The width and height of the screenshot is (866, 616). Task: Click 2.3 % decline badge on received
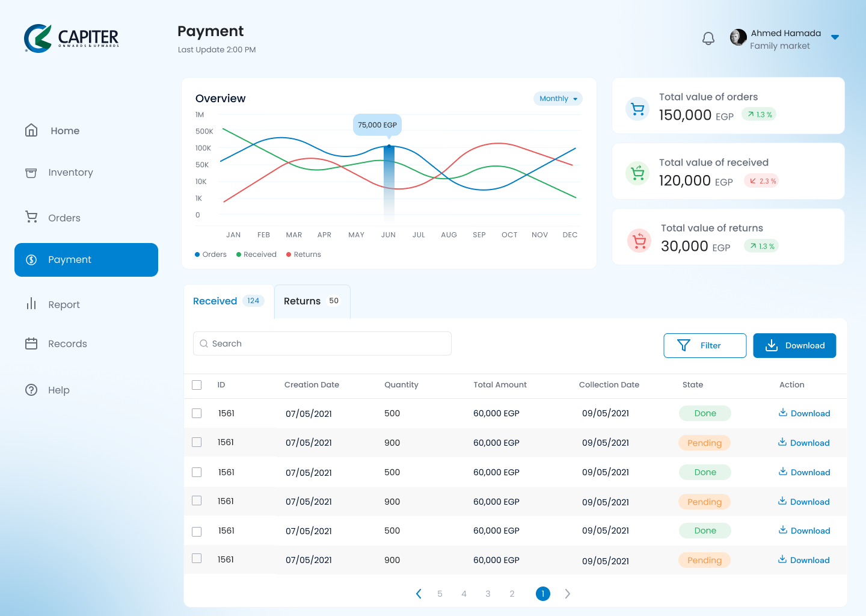click(x=762, y=180)
